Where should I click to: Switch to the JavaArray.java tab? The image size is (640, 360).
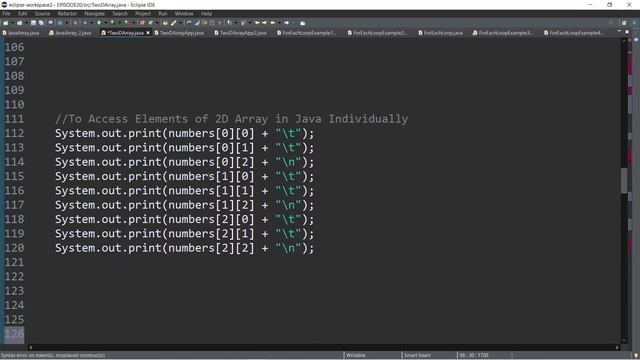21,33
